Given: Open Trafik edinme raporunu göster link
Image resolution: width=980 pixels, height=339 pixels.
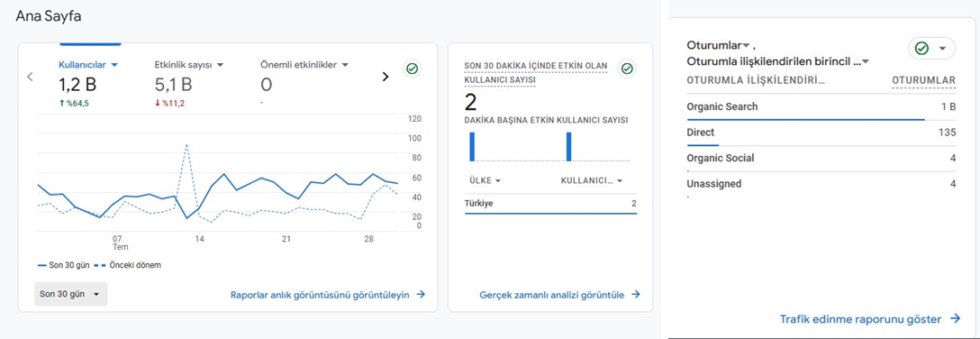Looking at the screenshot, I should pos(870,319).
